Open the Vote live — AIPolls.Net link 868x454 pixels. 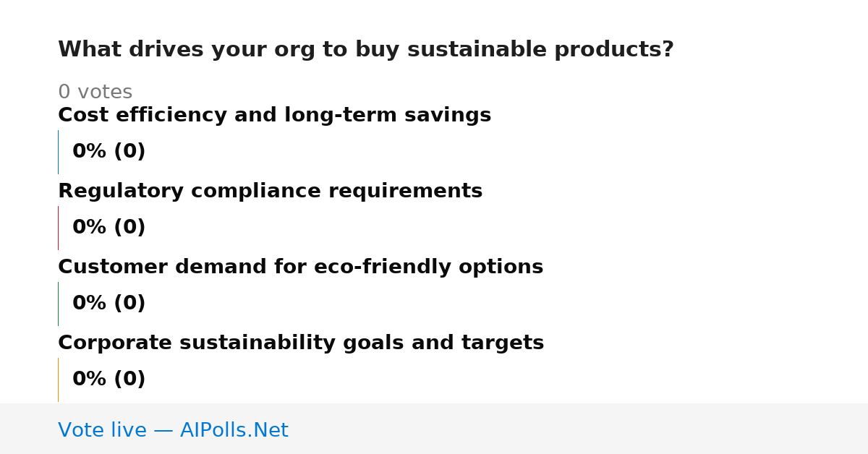173,430
